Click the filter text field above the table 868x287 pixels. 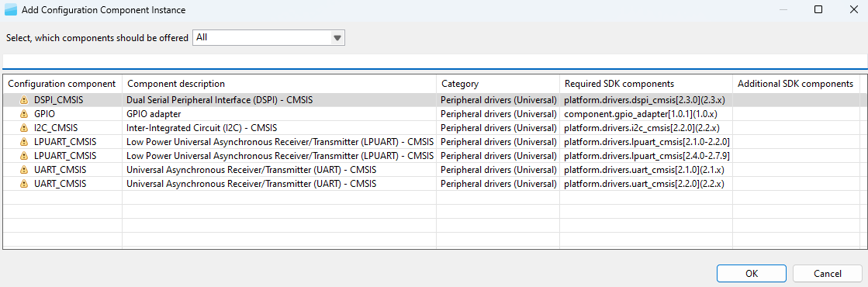click(x=434, y=61)
